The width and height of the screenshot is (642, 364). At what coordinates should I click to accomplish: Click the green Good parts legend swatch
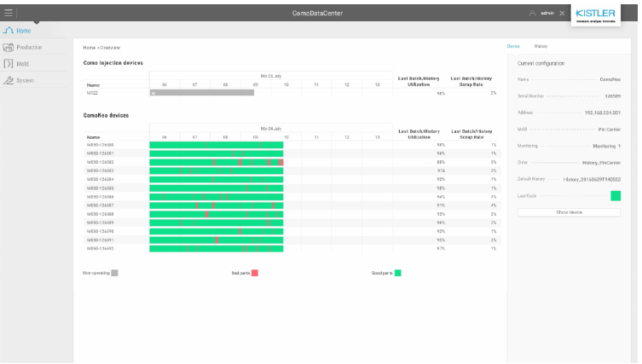(x=397, y=273)
